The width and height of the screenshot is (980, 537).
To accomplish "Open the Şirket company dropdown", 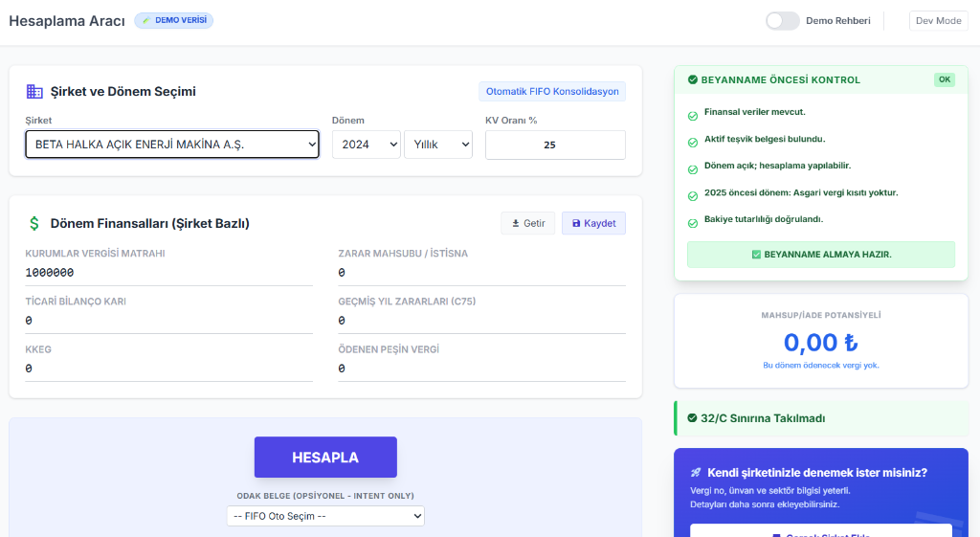I will click(172, 145).
